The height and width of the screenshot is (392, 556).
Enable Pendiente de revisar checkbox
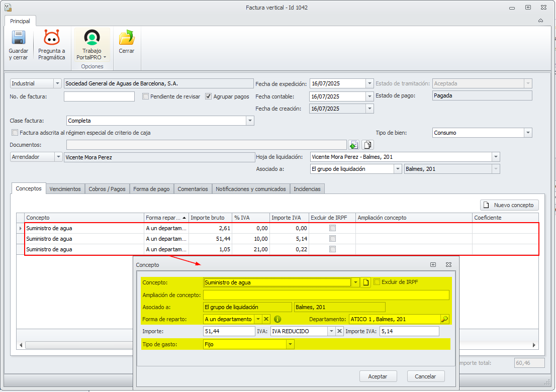click(x=146, y=96)
